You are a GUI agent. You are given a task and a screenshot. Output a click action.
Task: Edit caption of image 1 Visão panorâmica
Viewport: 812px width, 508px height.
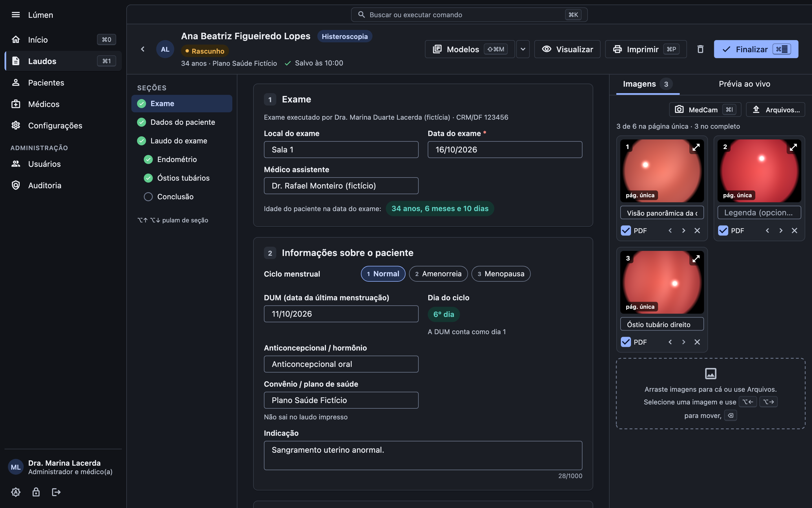[662, 213]
